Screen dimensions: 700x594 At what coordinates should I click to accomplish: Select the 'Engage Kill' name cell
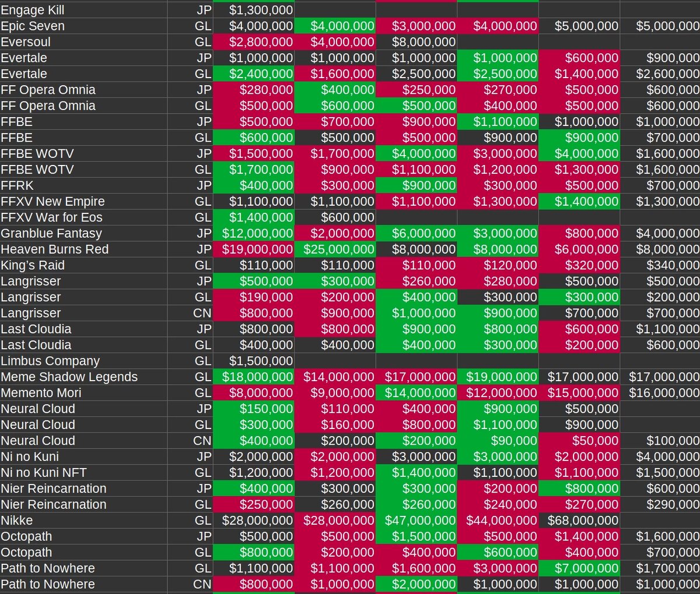pyautogui.click(x=83, y=10)
